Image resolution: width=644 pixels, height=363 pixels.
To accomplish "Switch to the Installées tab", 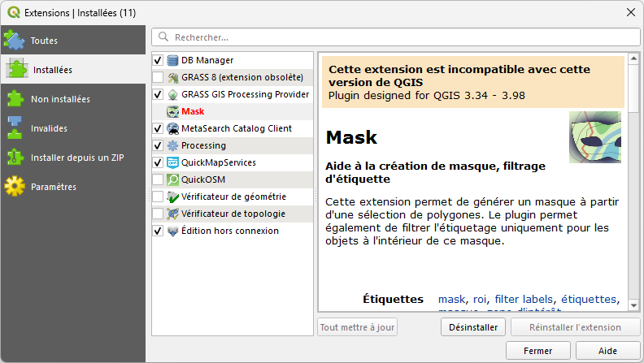I will [73, 69].
